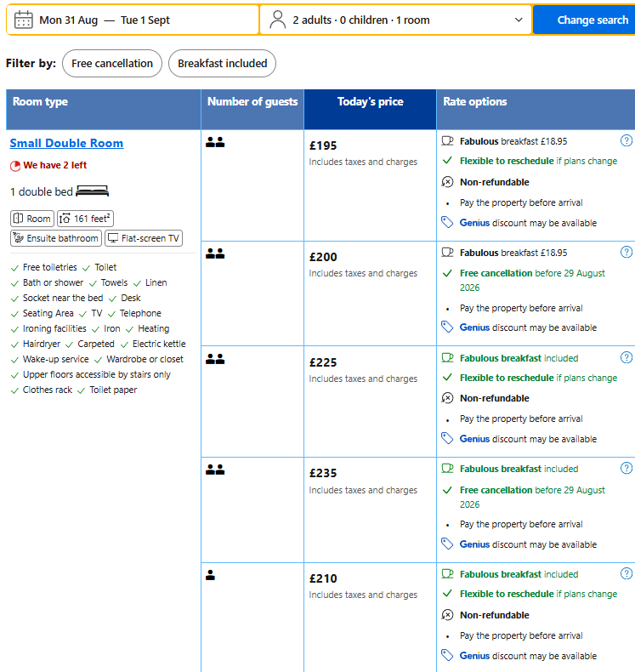
Task: Expand the guests and rooms dropdown chevron
Action: pyautogui.click(x=519, y=20)
